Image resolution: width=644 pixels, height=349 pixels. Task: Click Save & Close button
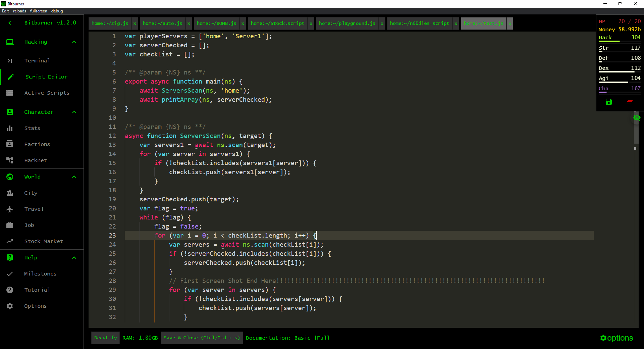[202, 338]
